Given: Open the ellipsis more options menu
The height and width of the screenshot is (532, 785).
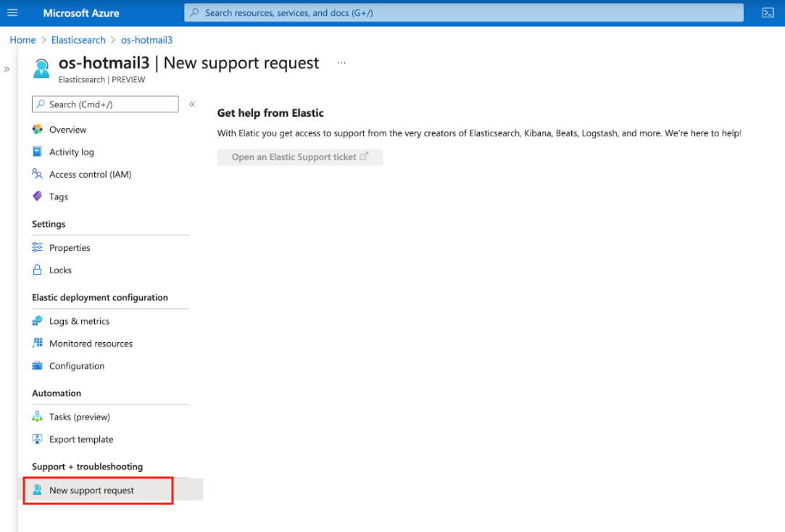Looking at the screenshot, I should tap(341, 63).
